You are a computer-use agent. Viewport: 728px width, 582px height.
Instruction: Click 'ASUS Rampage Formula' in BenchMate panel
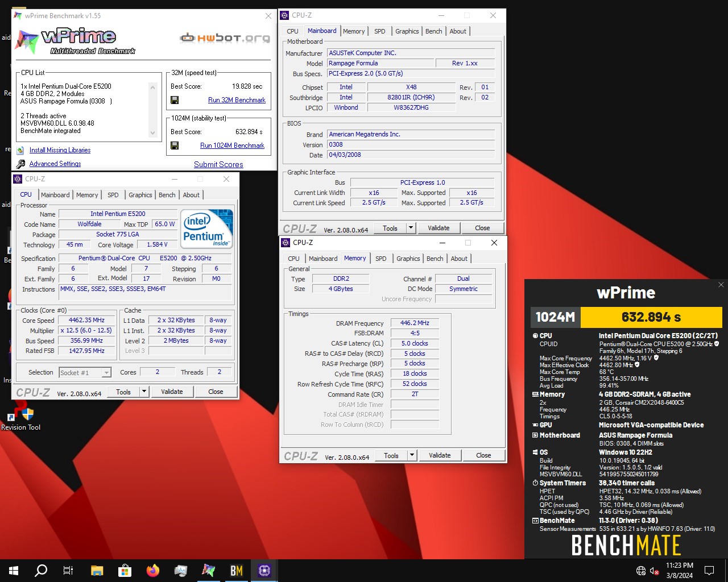[635, 435]
